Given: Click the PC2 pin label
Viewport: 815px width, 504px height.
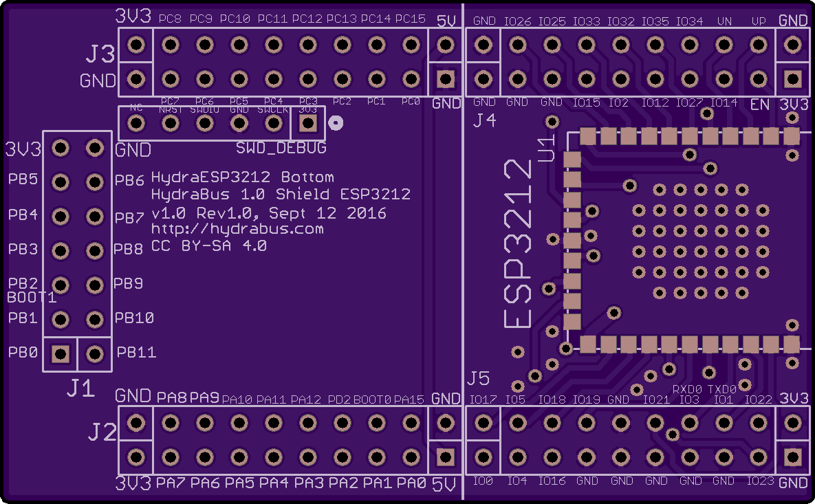Looking at the screenshot, I should (342, 101).
